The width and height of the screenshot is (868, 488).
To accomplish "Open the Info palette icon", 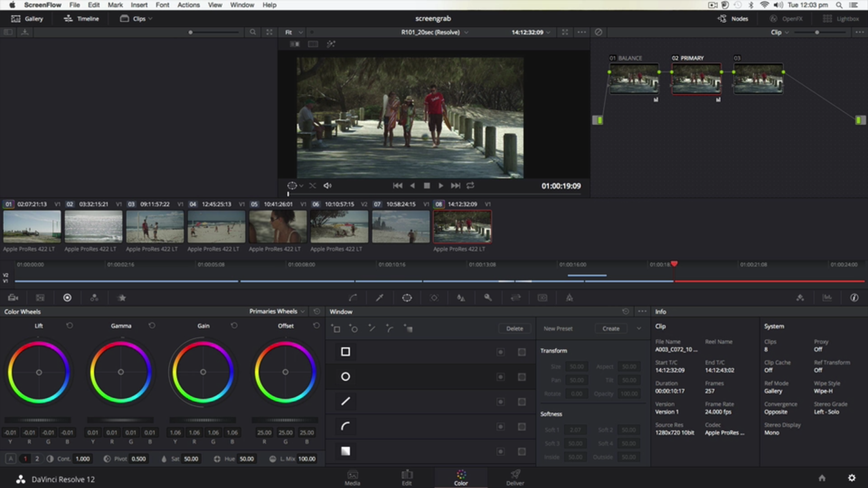I will [x=854, y=298].
